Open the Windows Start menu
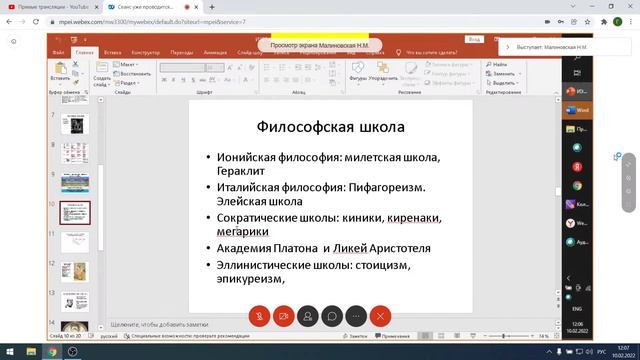Viewport: 640px width, 360px height. pyautogui.click(x=10, y=352)
